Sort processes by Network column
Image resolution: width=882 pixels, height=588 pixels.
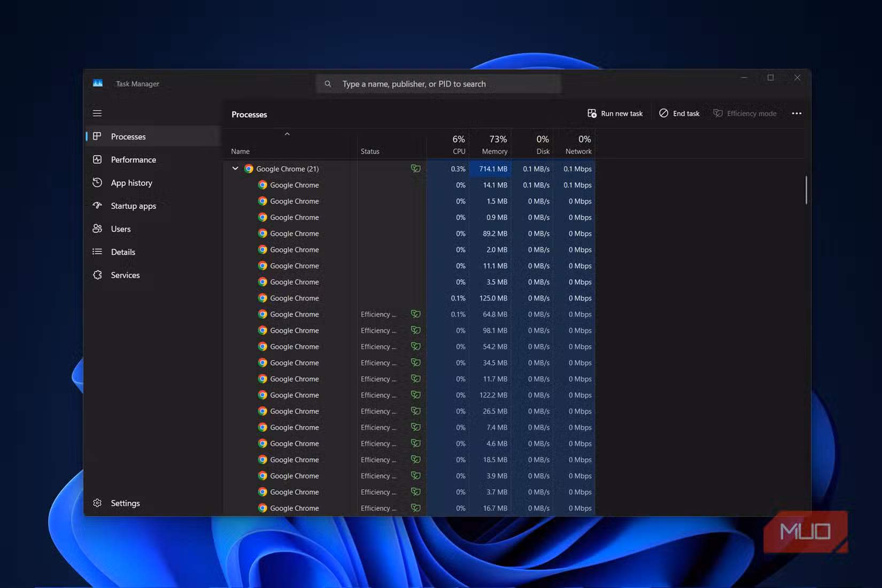[574, 144]
